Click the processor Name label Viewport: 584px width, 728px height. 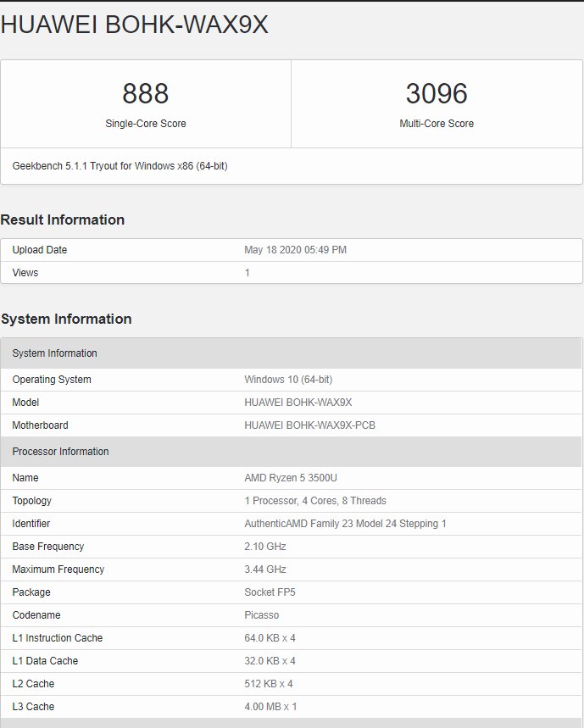(x=25, y=478)
